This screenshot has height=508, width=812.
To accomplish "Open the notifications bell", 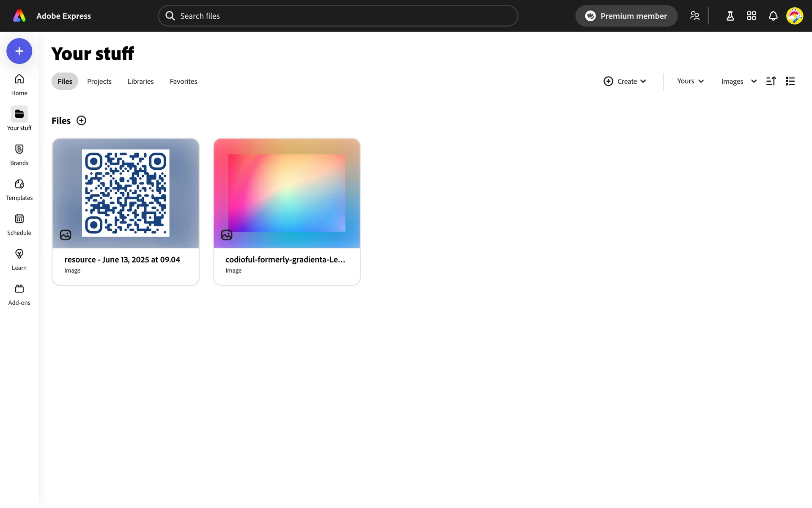I will pos(773,16).
